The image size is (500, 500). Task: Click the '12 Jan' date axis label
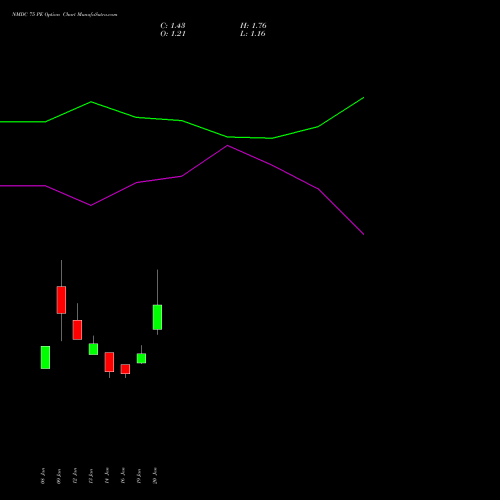tap(75, 476)
